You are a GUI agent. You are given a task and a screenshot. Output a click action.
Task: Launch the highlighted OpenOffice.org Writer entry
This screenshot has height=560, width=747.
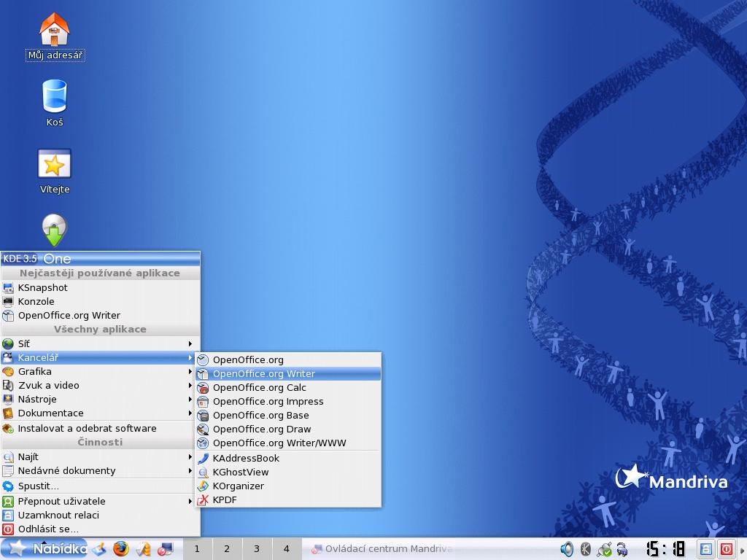pyautogui.click(x=288, y=374)
